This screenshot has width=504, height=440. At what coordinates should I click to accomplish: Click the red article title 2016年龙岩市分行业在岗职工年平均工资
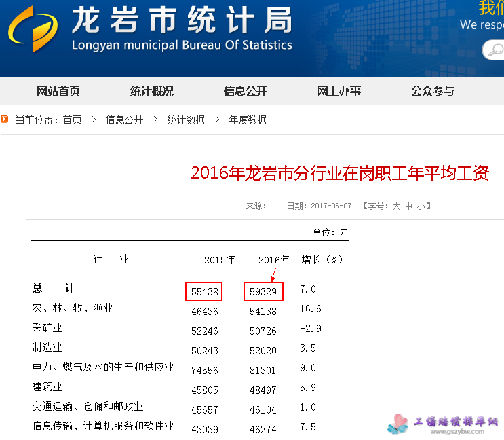tap(340, 173)
